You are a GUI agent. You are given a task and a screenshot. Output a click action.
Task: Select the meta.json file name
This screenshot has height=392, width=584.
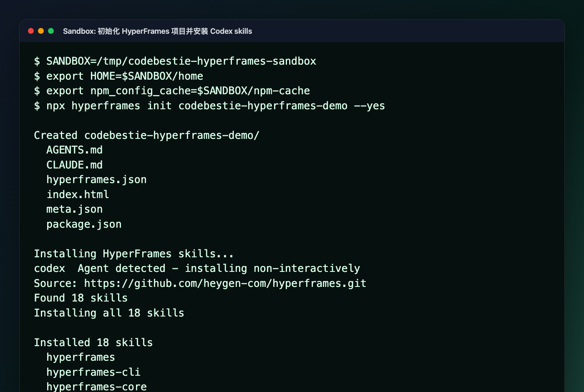point(75,209)
